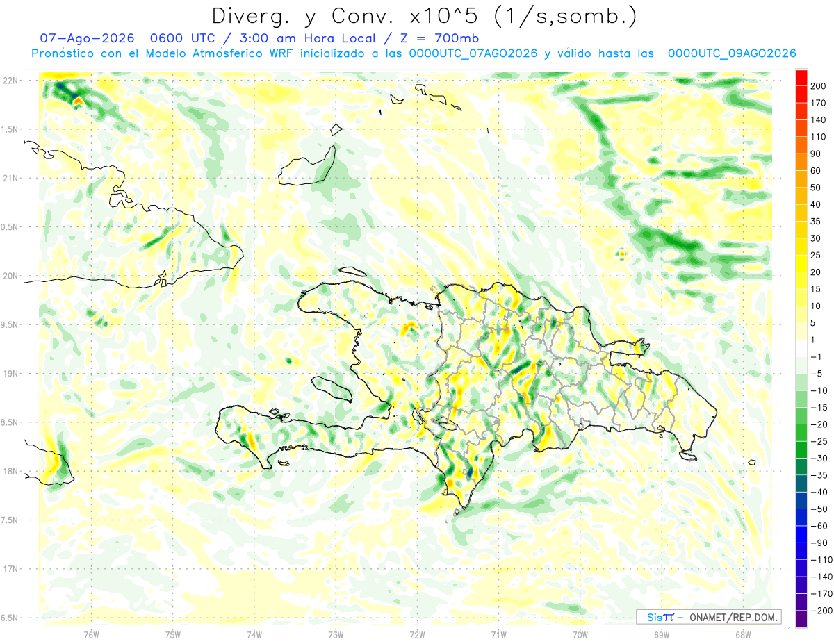Click the '170' value on the colorbar
Viewport: 834px width, 644px height.
[x=818, y=103]
